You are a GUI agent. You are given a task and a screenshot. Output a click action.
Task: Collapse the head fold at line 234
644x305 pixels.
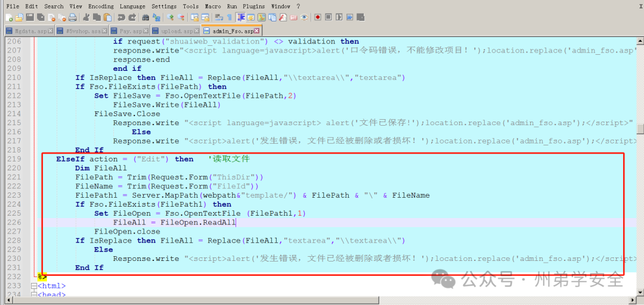33,295
